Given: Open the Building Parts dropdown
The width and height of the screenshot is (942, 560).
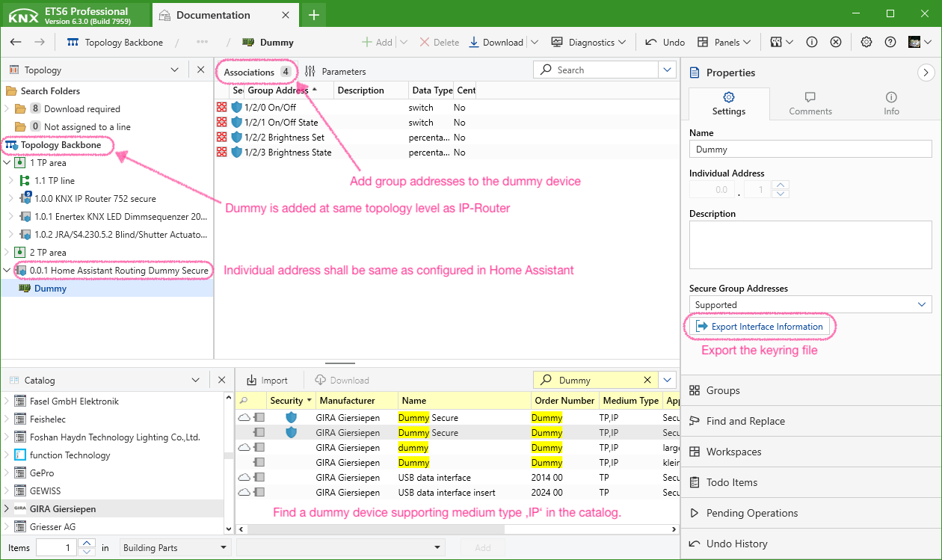Looking at the screenshot, I should [x=223, y=547].
